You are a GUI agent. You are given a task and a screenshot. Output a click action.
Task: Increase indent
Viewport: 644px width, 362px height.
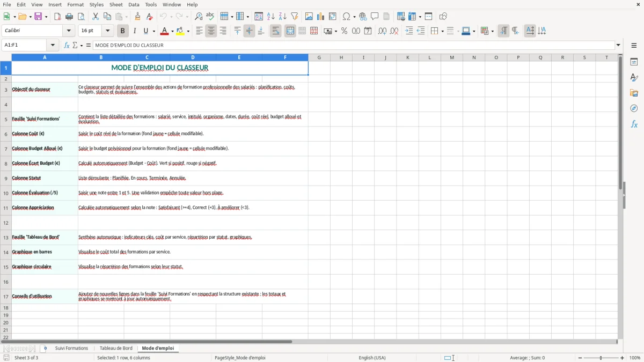pyautogui.click(x=409, y=31)
